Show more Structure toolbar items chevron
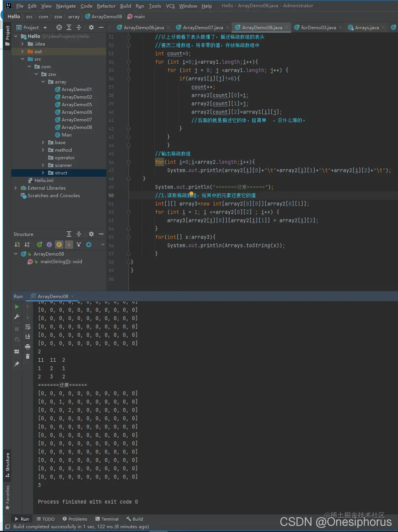The width and height of the screenshot is (398, 532). click(x=103, y=245)
